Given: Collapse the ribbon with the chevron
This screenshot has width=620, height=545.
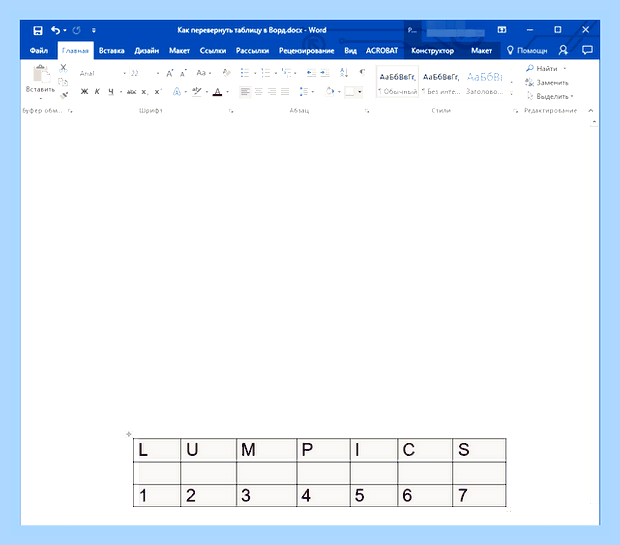Looking at the screenshot, I should pos(591,111).
